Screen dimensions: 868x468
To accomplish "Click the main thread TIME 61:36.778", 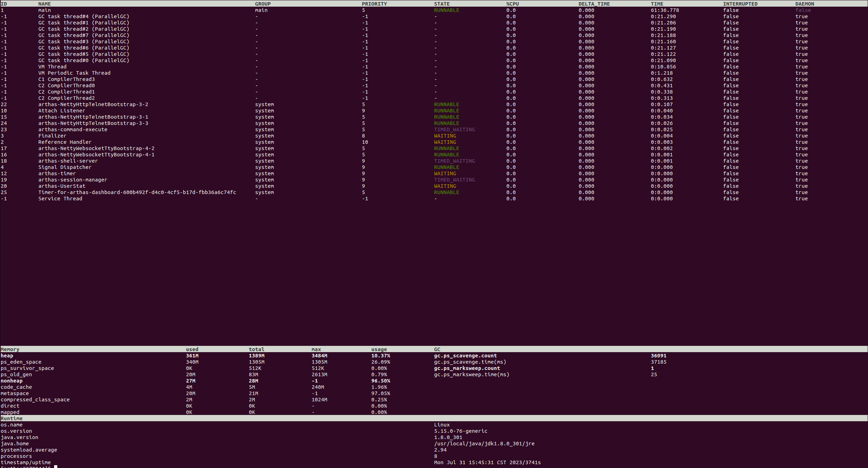I will point(665,10).
